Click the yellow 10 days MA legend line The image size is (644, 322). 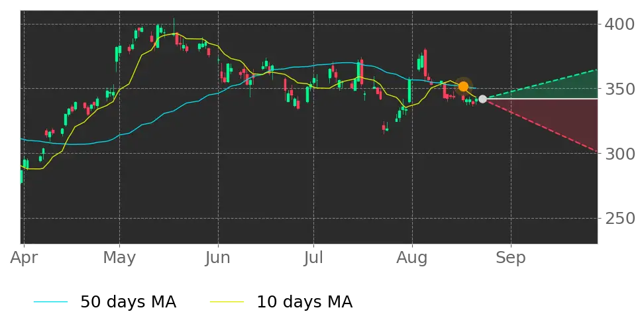tap(227, 302)
